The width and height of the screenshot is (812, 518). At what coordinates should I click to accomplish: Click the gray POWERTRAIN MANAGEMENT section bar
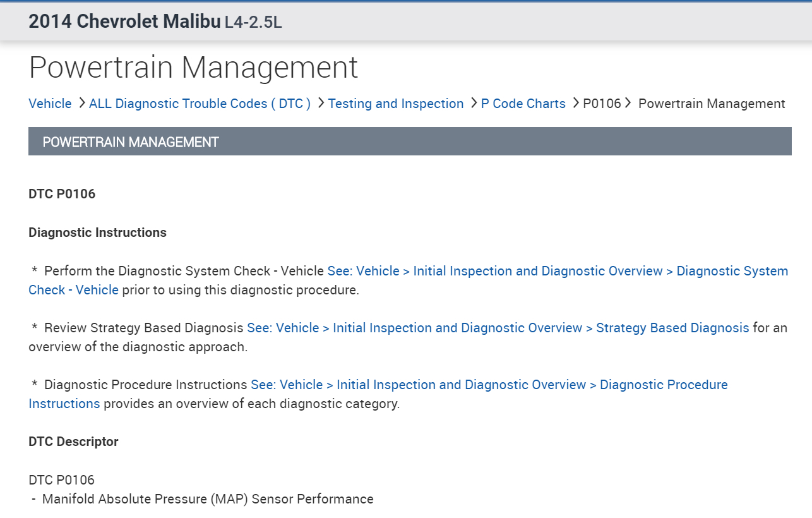[410, 142]
